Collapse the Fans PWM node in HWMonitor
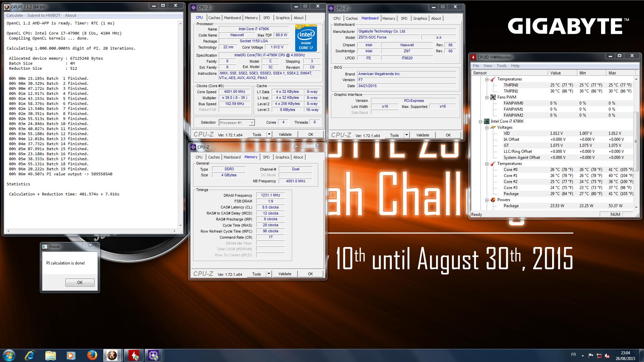 click(x=487, y=97)
